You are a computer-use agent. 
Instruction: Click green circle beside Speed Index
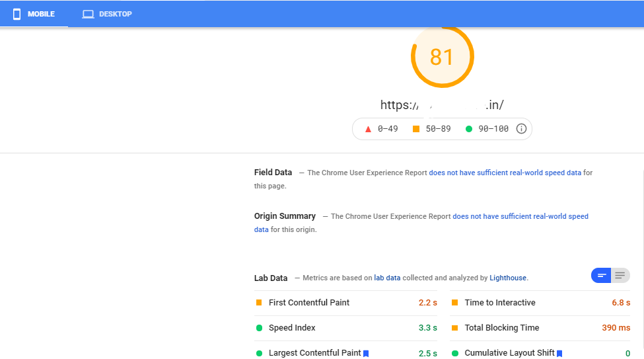(259, 328)
